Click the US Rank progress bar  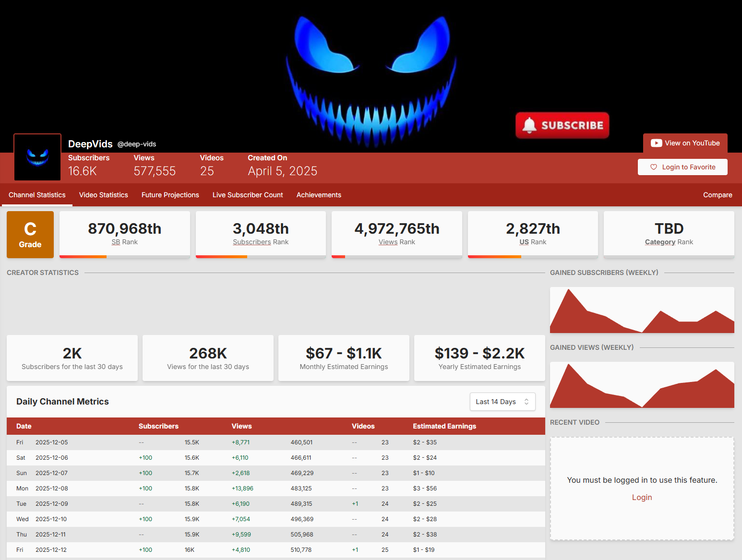[x=533, y=257]
